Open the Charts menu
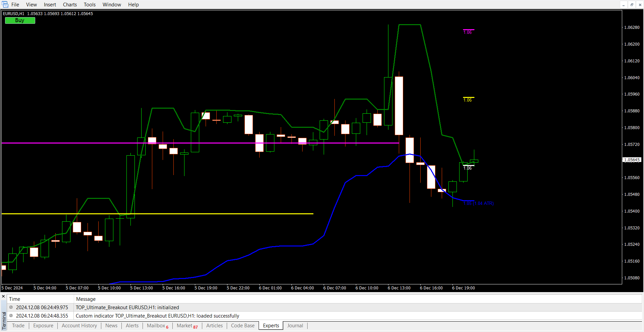Image resolution: width=644 pixels, height=332 pixels. tap(70, 5)
